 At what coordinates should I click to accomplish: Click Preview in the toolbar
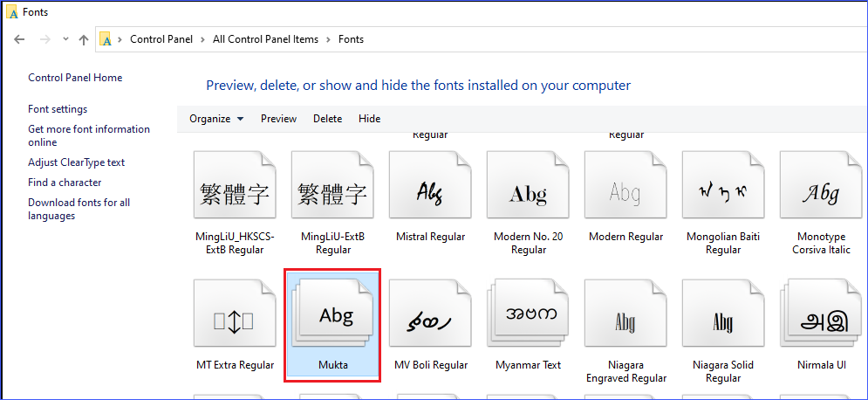(278, 119)
